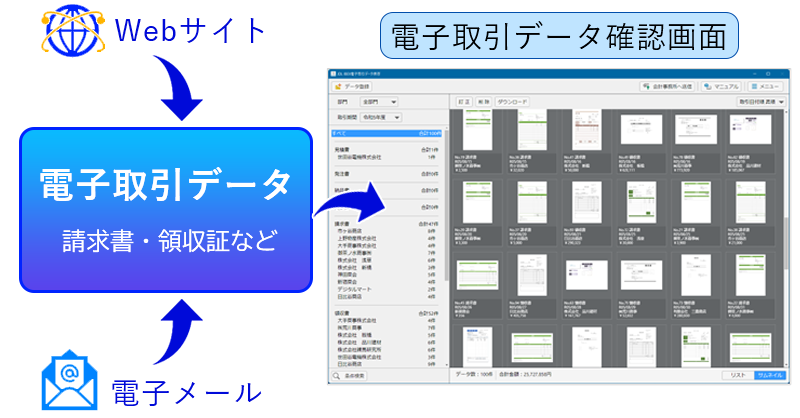This screenshot has height=418, width=800.
Task: Click the thumbnail pane vertical scrollbar
Action: point(787,238)
